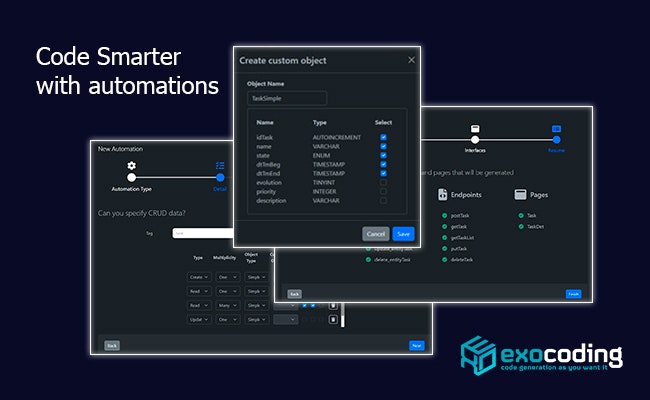Click the exocoding cube logo
This screenshot has height=400, width=650.
tap(478, 356)
